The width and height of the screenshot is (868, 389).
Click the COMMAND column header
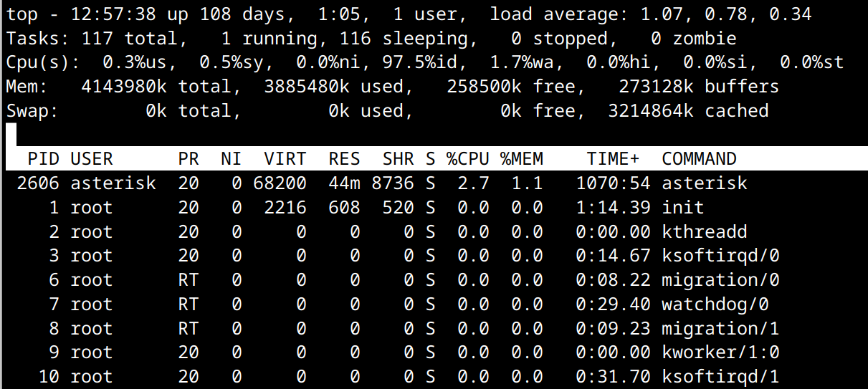tap(699, 159)
